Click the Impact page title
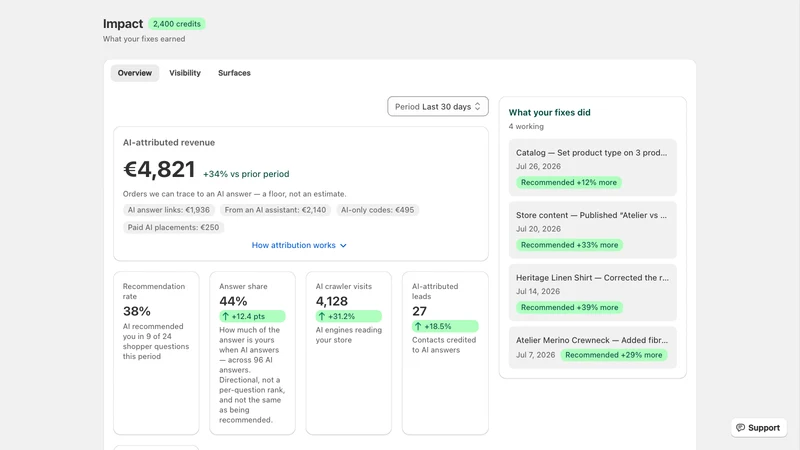Screen dimensions: 800x450 123,24
